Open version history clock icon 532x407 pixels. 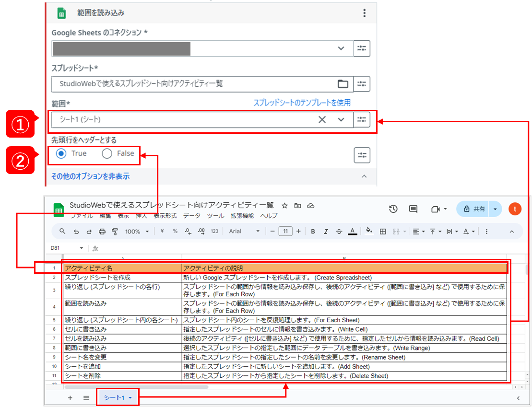[x=393, y=209]
